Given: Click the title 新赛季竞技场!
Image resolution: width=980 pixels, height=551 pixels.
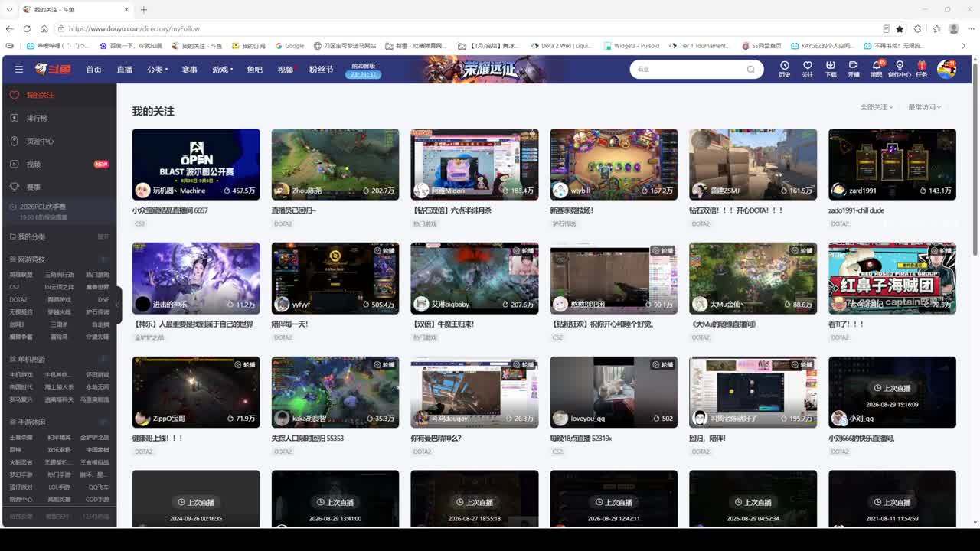Looking at the screenshot, I should [571, 210].
